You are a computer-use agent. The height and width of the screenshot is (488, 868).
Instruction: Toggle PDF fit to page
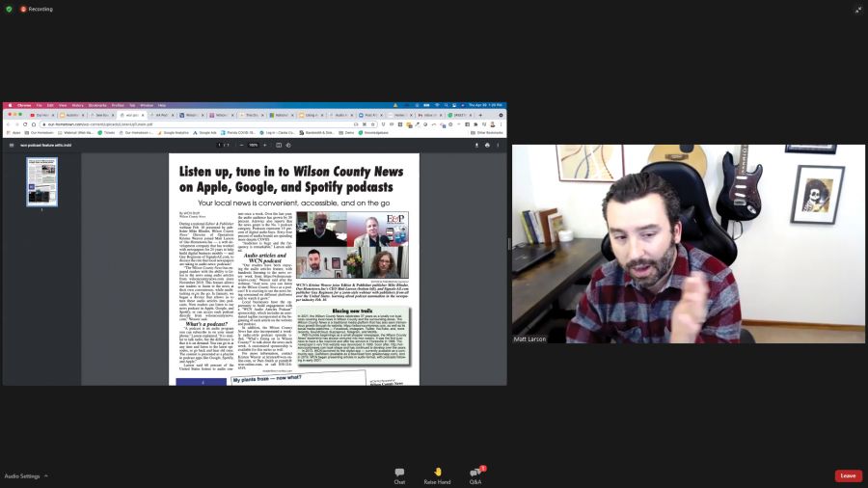click(279, 145)
